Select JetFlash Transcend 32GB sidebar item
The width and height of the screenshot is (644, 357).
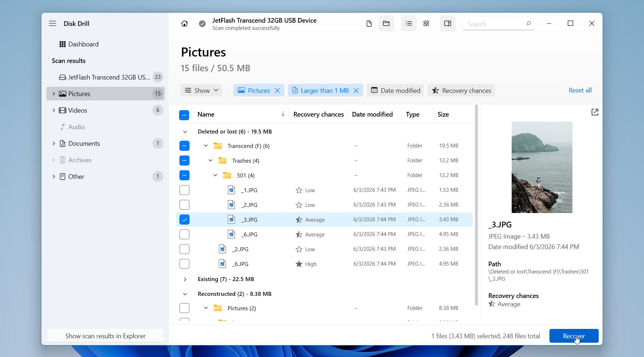pos(105,77)
